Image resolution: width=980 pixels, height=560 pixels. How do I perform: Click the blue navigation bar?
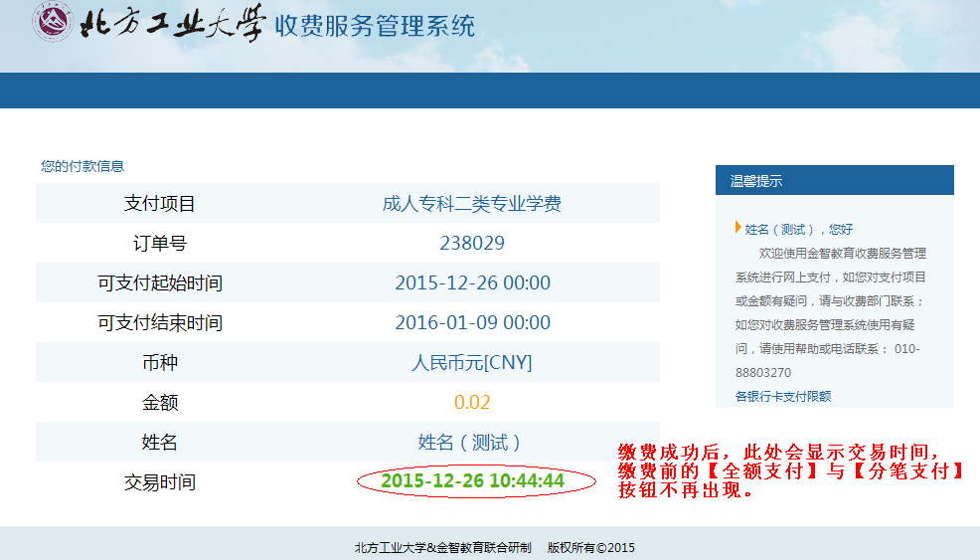pyautogui.click(x=490, y=90)
